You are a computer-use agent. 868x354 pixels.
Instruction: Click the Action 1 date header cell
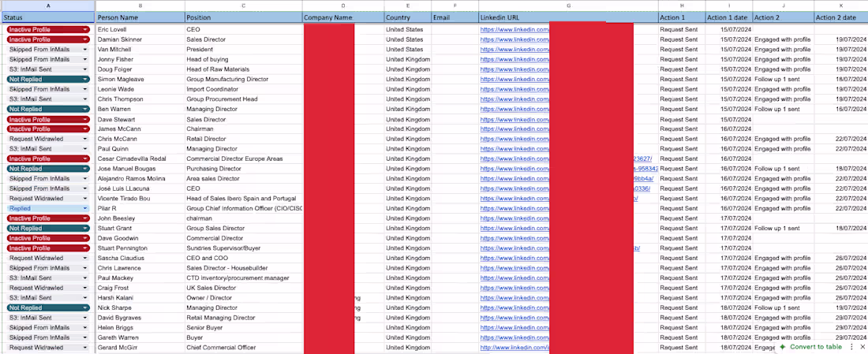point(729,17)
